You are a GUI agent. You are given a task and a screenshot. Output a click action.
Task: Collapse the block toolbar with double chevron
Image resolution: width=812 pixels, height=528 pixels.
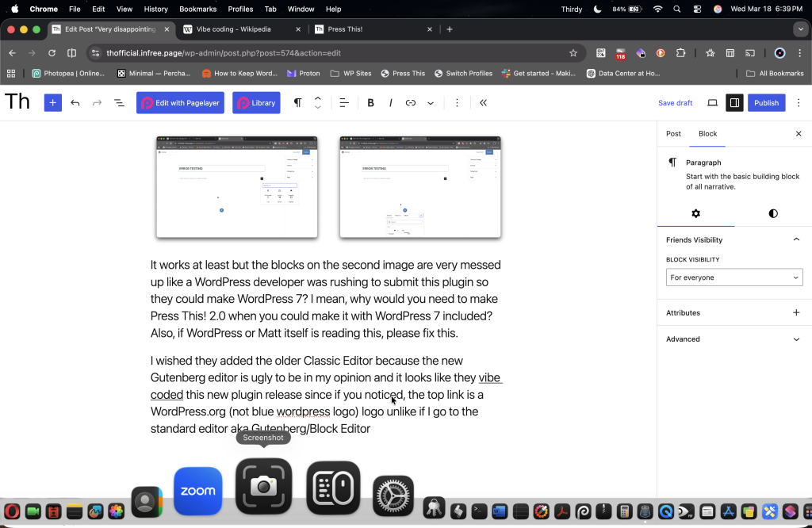point(483,103)
